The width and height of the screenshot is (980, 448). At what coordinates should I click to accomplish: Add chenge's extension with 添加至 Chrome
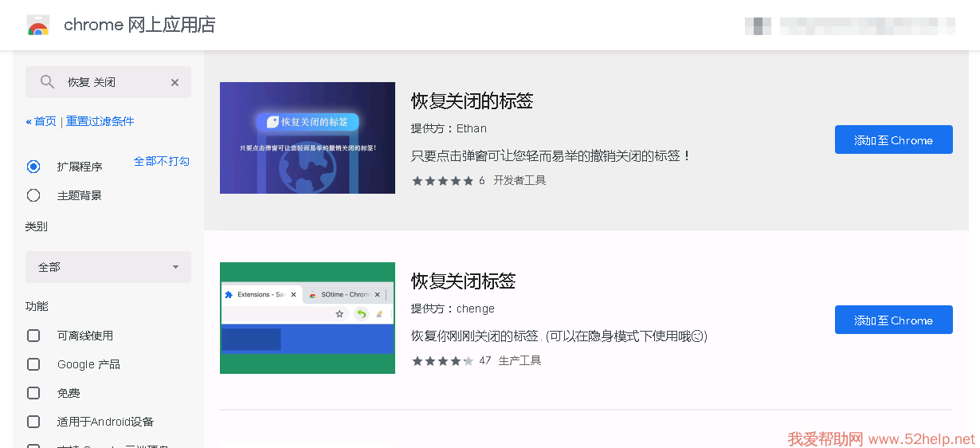(x=894, y=320)
